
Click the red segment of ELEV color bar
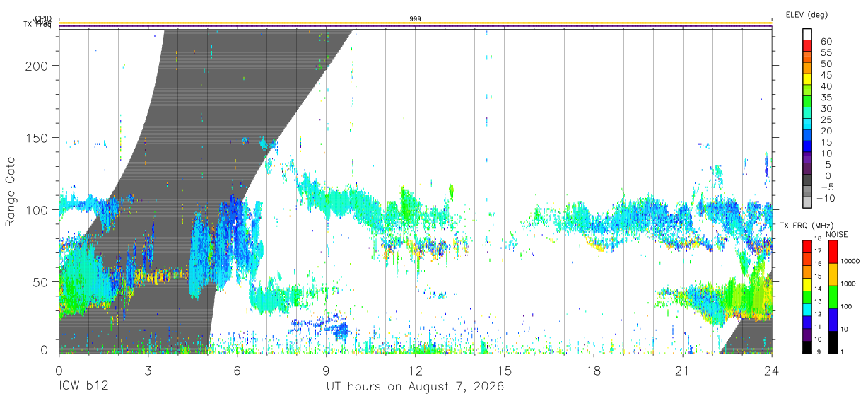[x=807, y=46]
